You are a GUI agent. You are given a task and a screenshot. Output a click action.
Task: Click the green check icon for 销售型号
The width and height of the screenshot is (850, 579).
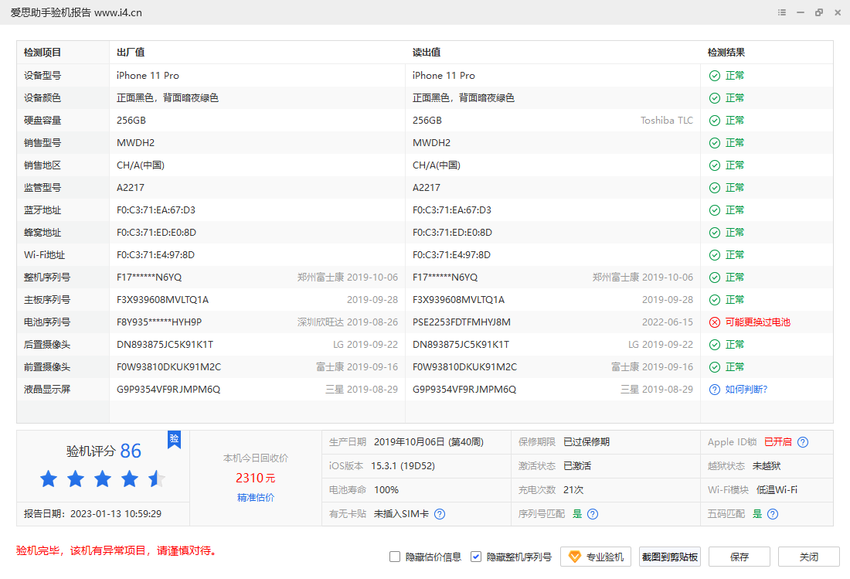(x=714, y=143)
